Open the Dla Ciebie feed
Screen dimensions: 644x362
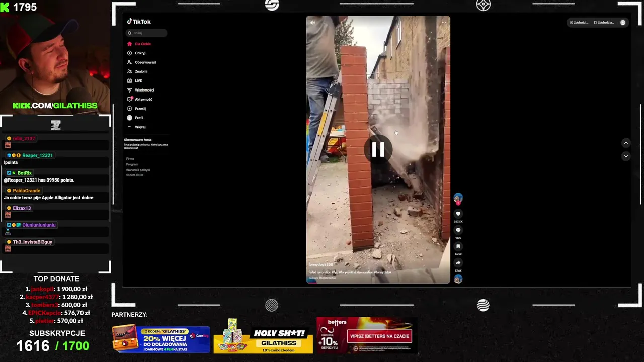point(139,44)
